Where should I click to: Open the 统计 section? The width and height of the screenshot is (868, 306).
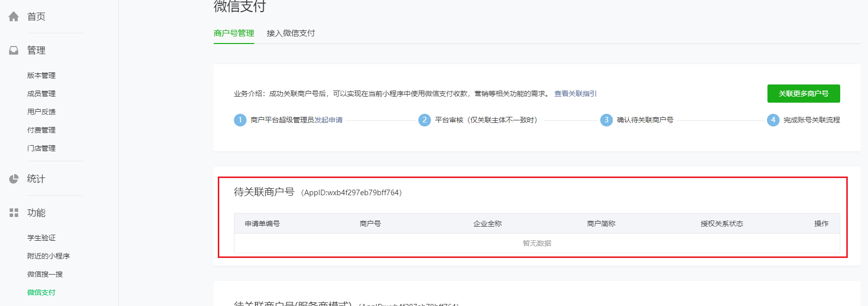(x=36, y=179)
